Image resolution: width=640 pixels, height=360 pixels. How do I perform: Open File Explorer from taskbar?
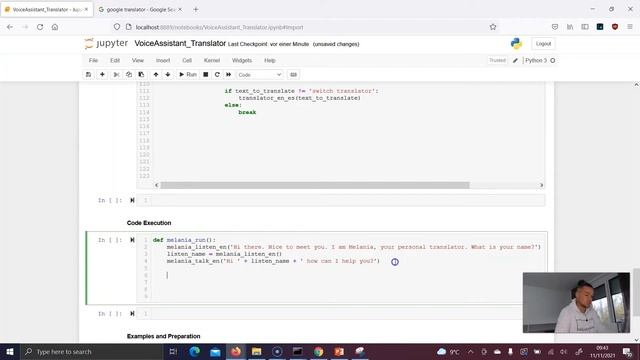pyautogui.click(x=256, y=351)
